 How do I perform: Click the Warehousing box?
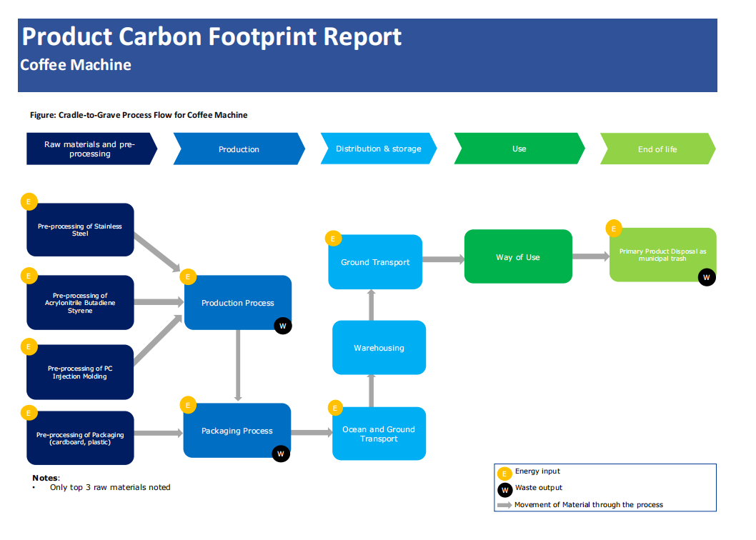point(379,348)
